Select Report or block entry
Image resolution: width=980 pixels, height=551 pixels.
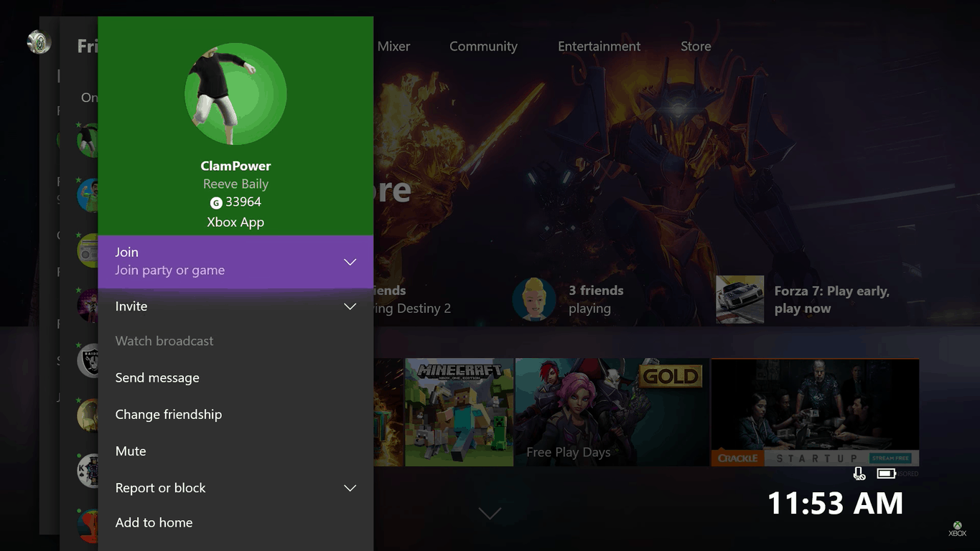[235, 488]
